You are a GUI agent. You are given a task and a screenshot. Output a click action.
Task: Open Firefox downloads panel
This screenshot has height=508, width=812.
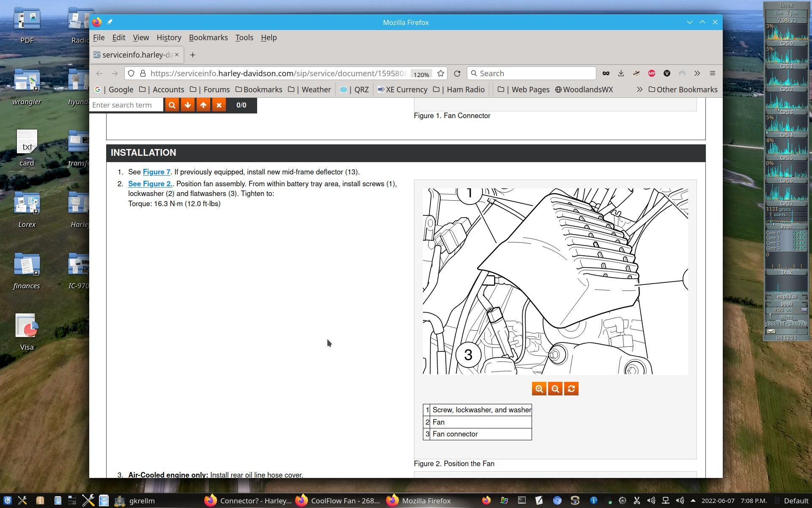(x=621, y=73)
